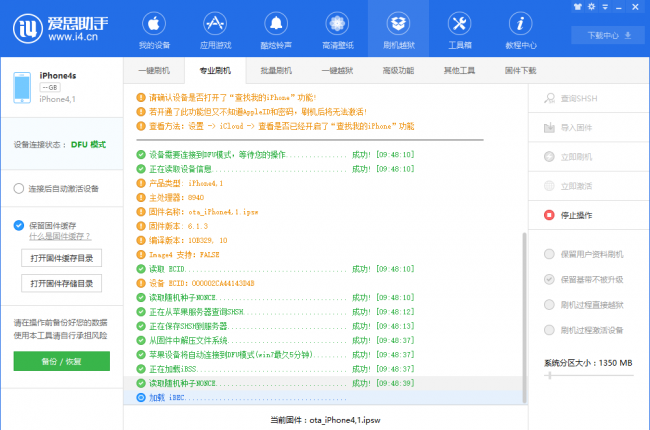Click the i4 爱思助手 logo
Image resolution: width=650 pixels, height=430 pixels.
[61, 29]
